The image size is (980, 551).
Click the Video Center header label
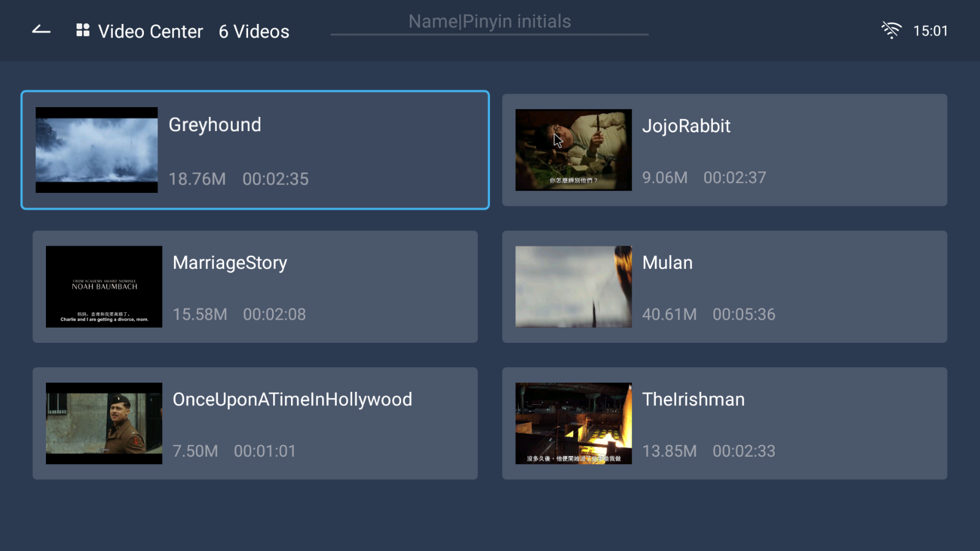click(151, 31)
